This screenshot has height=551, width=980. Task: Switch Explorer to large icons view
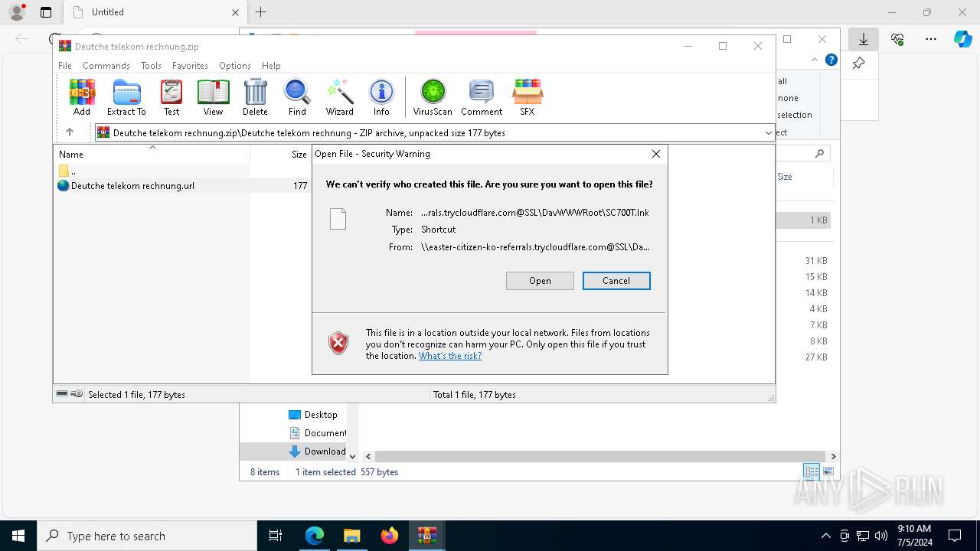coord(828,471)
